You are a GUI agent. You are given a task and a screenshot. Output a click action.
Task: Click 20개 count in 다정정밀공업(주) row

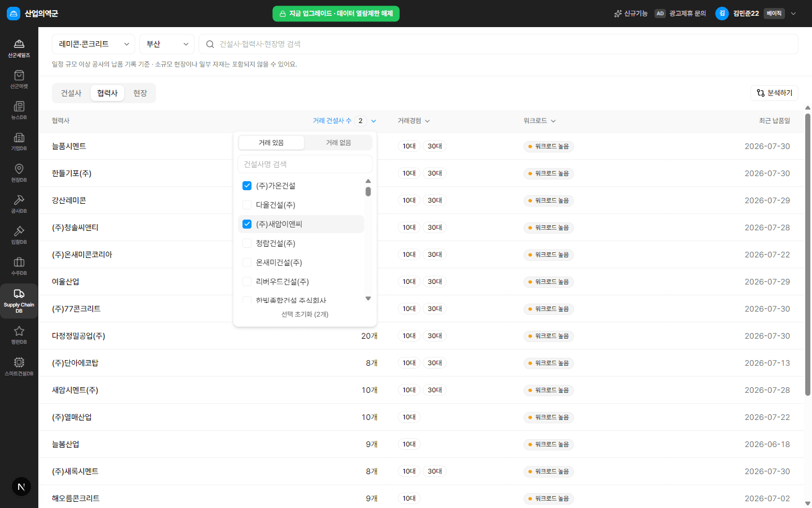369,336
